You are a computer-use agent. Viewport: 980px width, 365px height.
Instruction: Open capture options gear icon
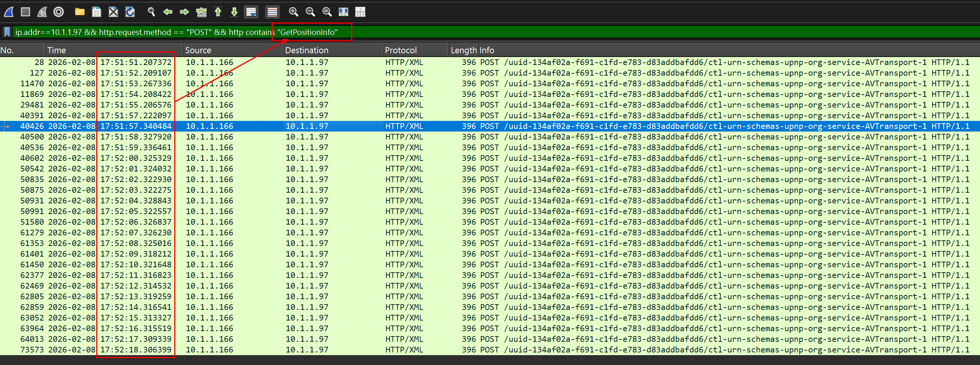59,12
